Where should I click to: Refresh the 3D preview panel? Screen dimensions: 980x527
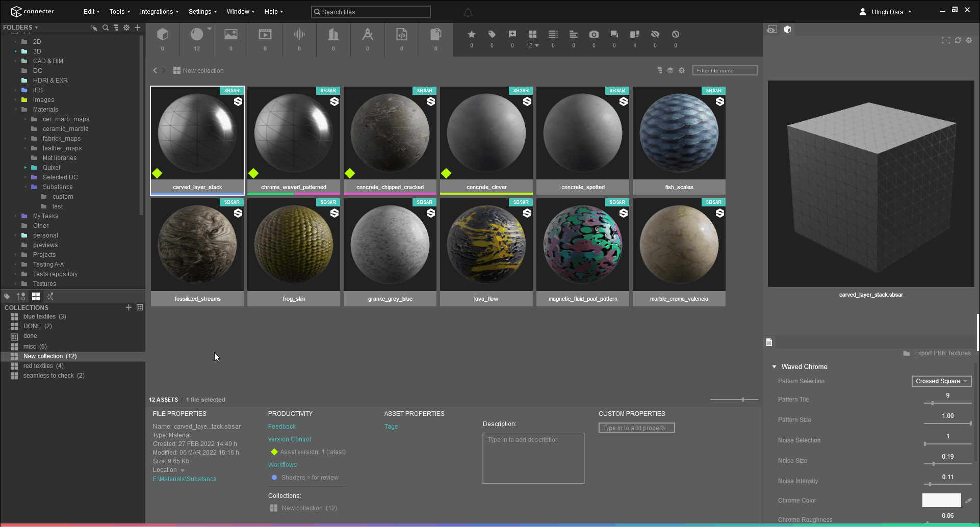point(958,40)
